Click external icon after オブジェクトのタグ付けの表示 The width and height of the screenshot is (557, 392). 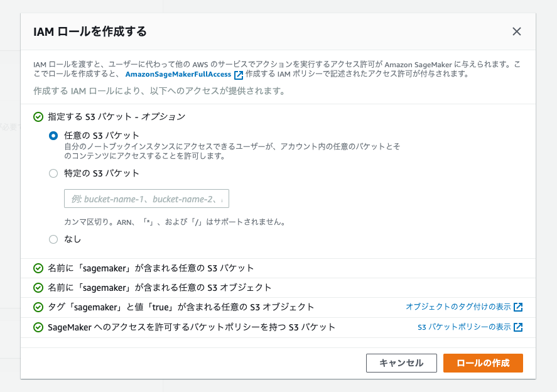tap(518, 307)
